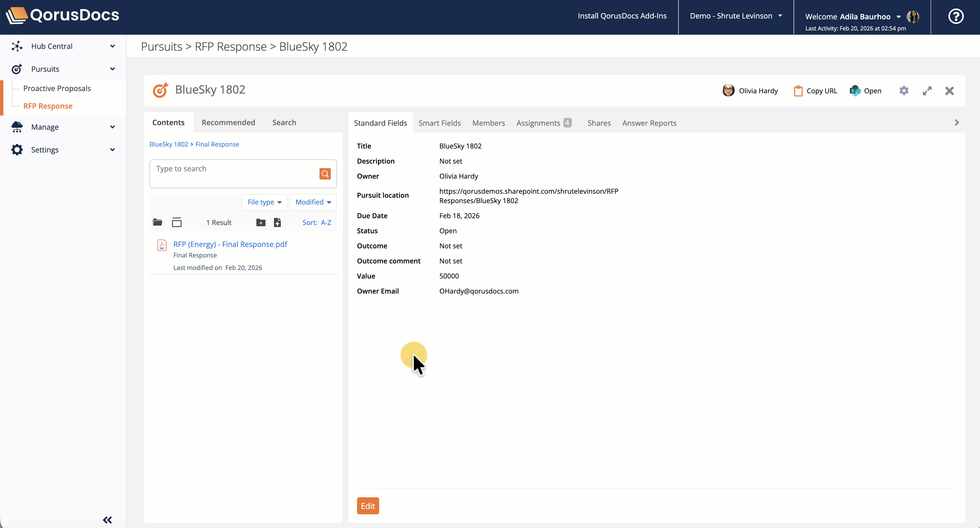
Task: Open the help question mark icon
Action: [x=956, y=16]
